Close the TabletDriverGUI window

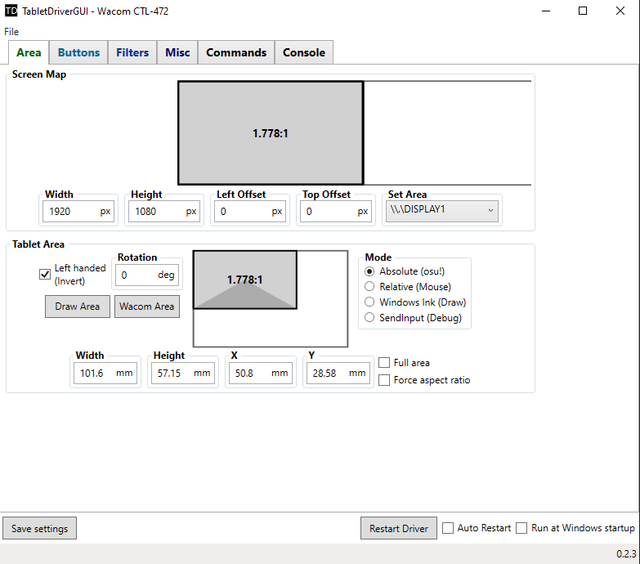[620, 11]
